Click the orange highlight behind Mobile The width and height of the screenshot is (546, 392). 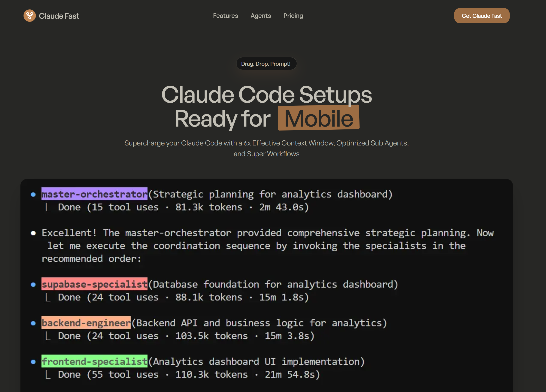(318, 117)
